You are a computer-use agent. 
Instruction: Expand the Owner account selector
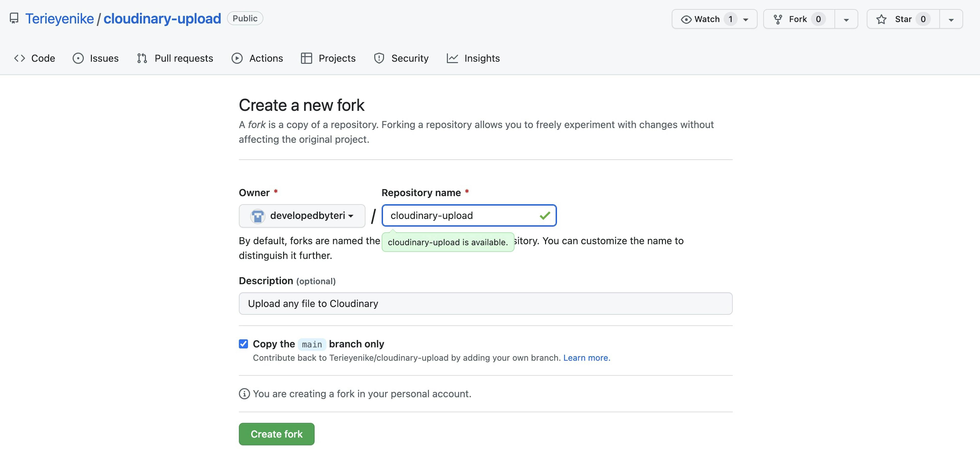302,215
